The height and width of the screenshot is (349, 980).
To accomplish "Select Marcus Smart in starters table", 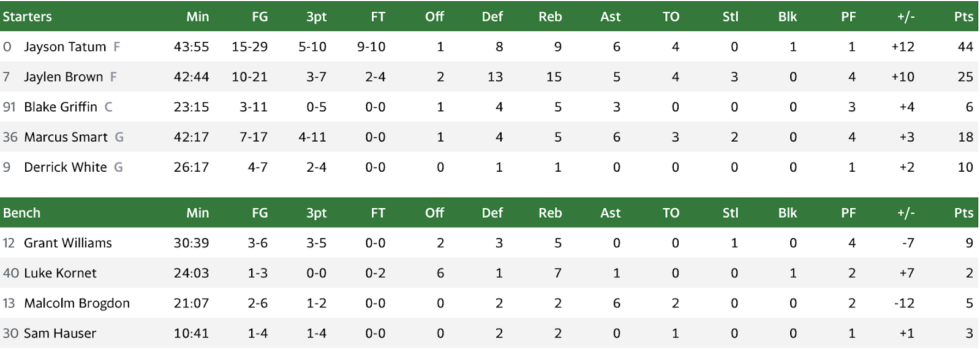I will (66, 137).
